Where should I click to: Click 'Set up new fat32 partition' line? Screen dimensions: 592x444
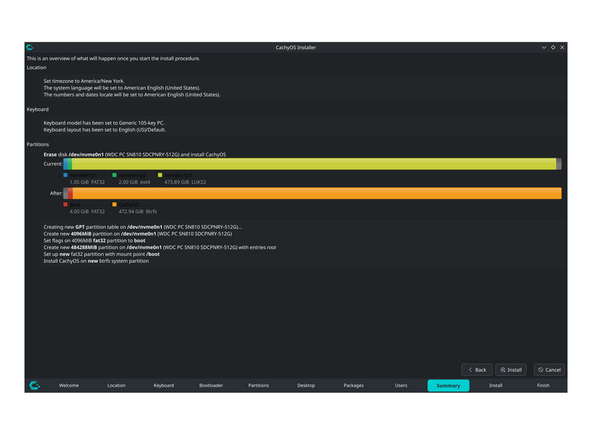pyautogui.click(x=102, y=254)
